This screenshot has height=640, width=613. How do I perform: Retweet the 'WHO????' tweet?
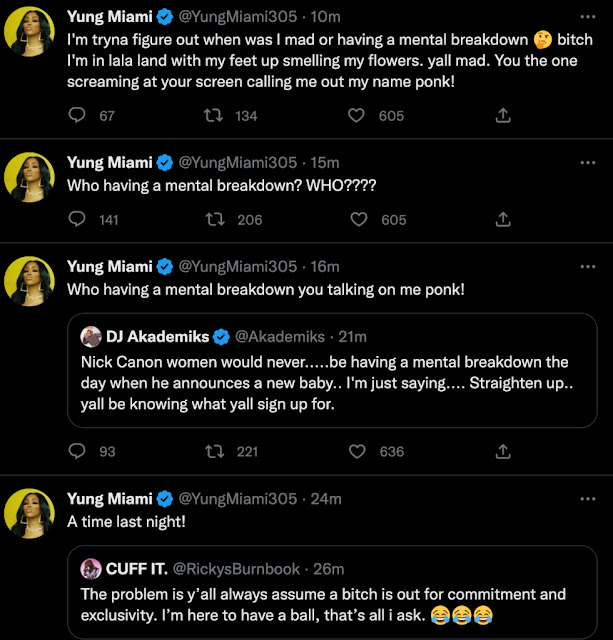coord(212,220)
